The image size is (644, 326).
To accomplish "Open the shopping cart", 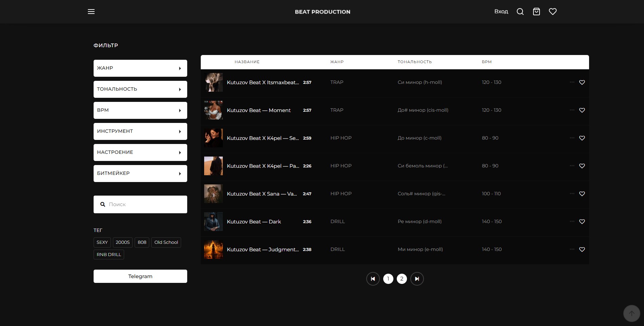I will pos(536,12).
